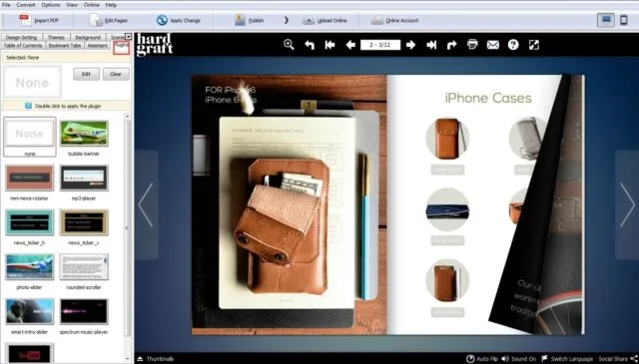Image resolution: width=639 pixels, height=364 pixels.
Task: Expand the tab overflow dropdown arrow
Action: pyautogui.click(x=129, y=37)
